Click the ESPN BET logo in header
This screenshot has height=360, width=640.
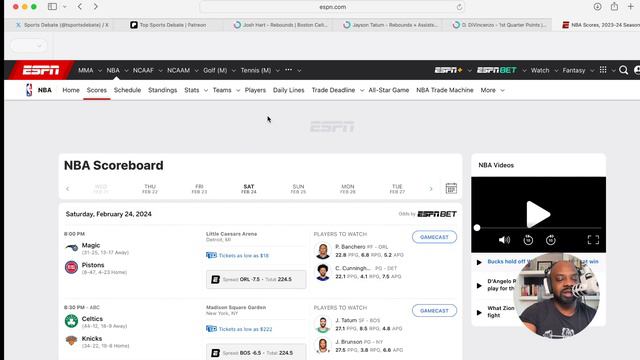click(x=497, y=70)
